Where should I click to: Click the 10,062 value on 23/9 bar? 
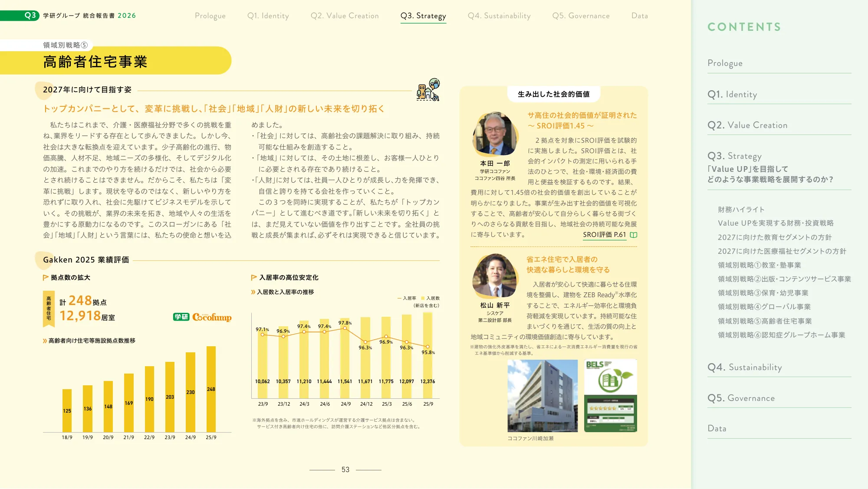[263, 381]
